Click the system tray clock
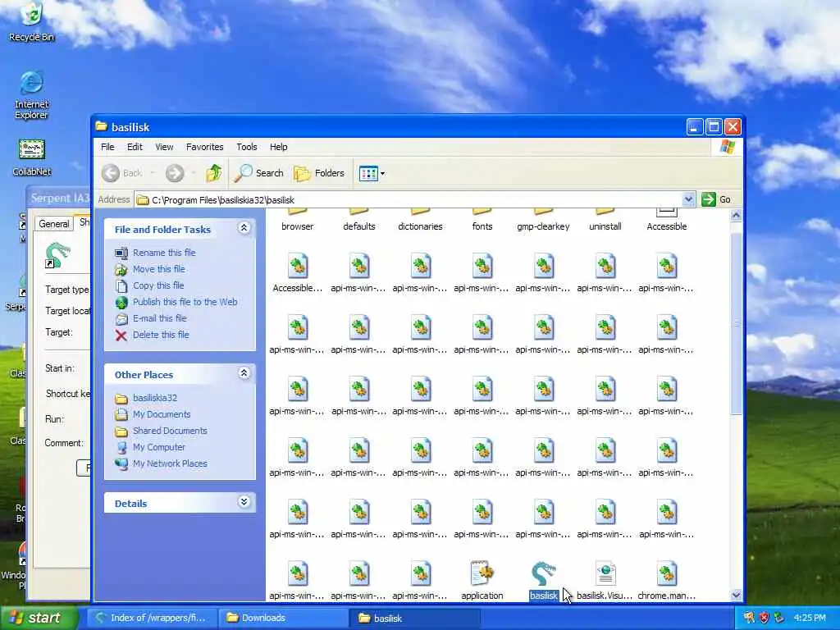 tap(810, 619)
